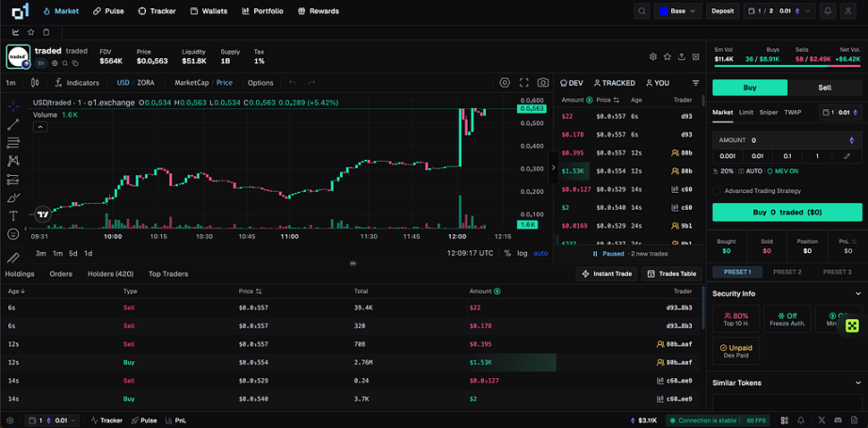This screenshot has height=428, width=868.
Task: Toggle MEV ON protection setting
Action: coord(782,171)
